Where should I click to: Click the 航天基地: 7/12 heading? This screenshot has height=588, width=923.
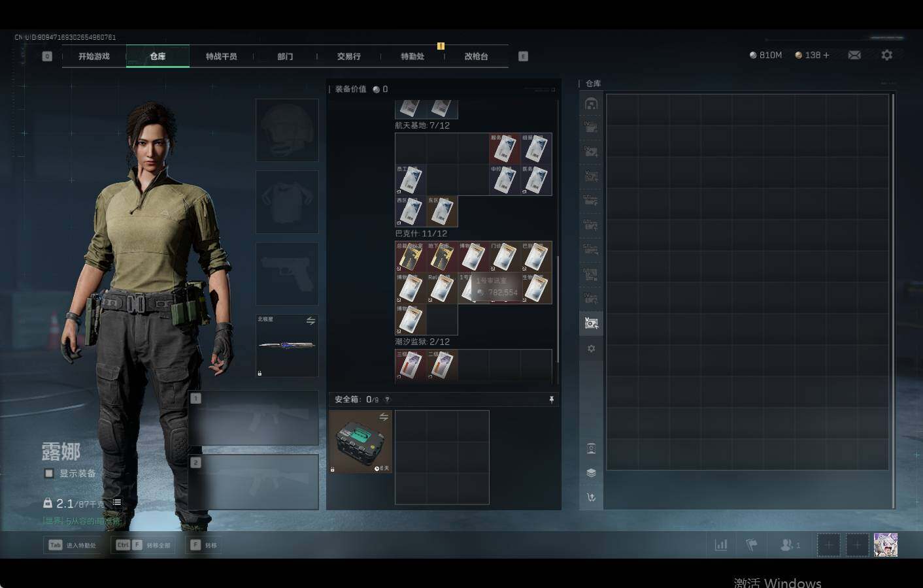422,125
